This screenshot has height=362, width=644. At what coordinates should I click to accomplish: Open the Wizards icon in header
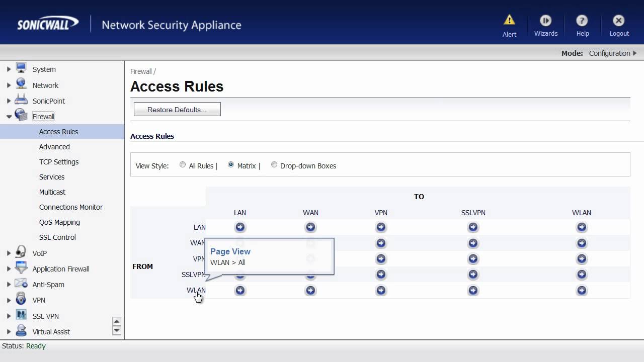545,21
